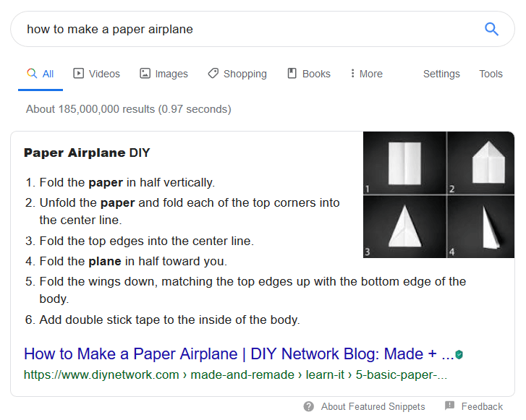Click the Feedback text link
The height and width of the screenshot is (420, 526).
[x=482, y=406]
